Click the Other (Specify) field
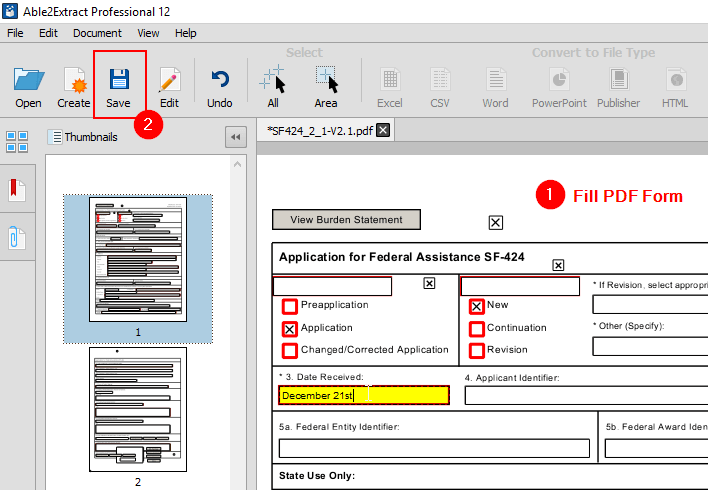Viewport: 708px width, 490px height. (650, 346)
